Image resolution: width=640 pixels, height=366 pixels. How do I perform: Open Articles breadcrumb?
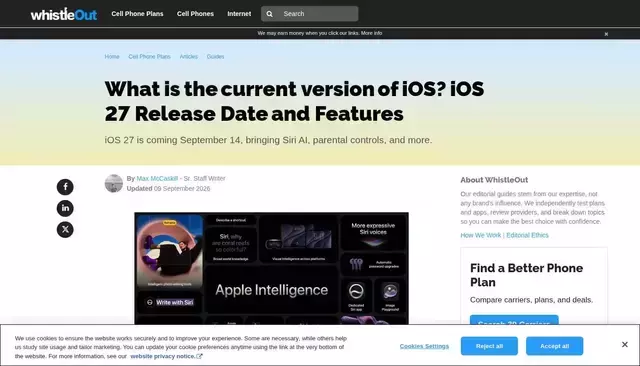[x=189, y=57]
